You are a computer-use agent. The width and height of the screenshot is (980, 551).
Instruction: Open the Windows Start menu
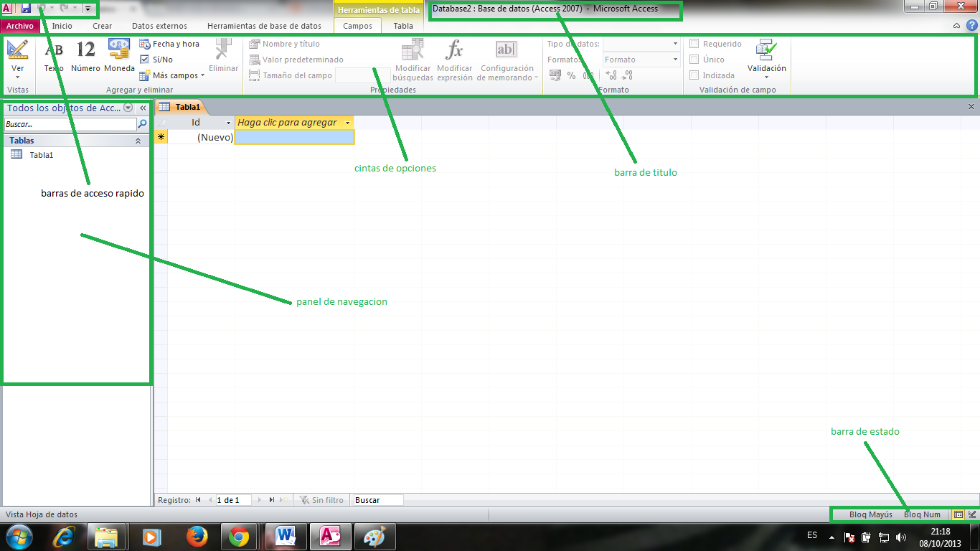[19, 537]
